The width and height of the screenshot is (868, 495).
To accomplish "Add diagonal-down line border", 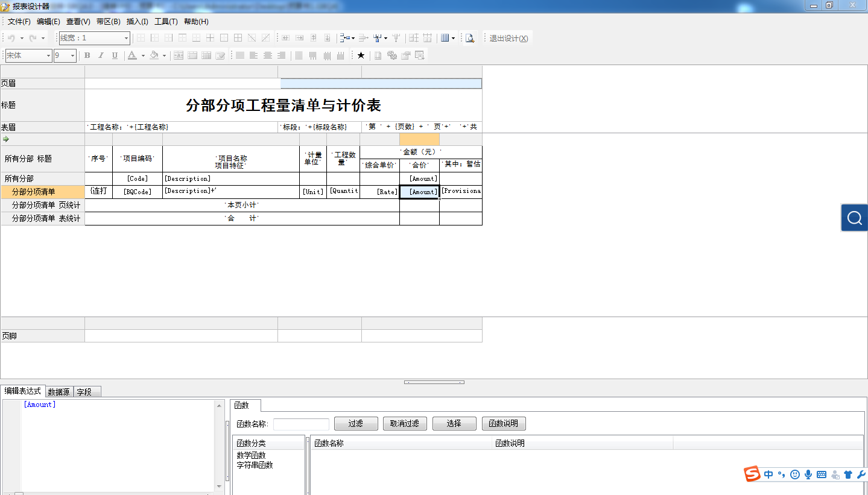I will tap(251, 38).
